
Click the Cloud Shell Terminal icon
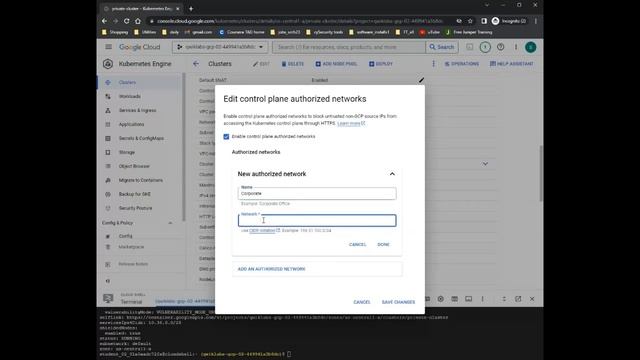pyautogui.click(x=108, y=299)
